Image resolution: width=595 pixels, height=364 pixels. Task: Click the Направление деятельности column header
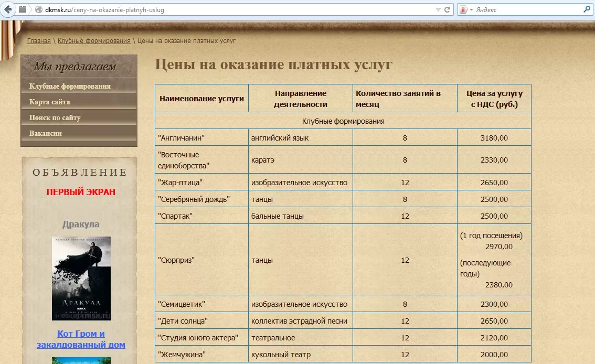click(301, 98)
